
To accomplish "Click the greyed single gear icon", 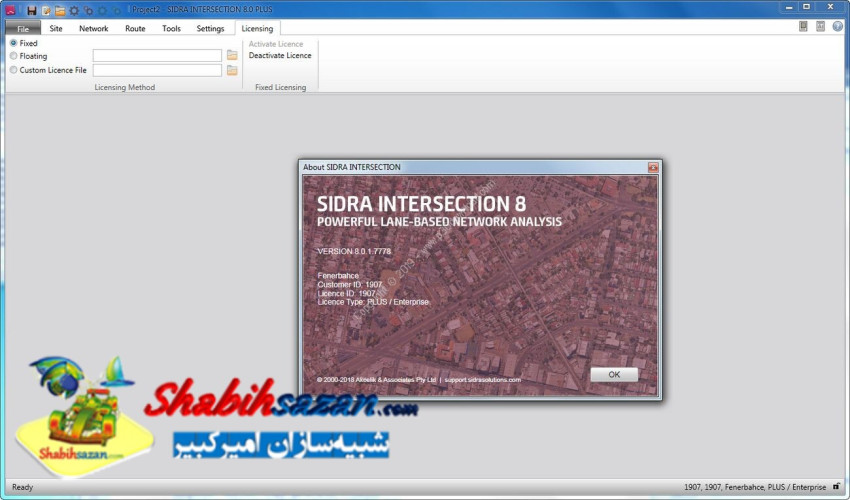I will tap(102, 10).
